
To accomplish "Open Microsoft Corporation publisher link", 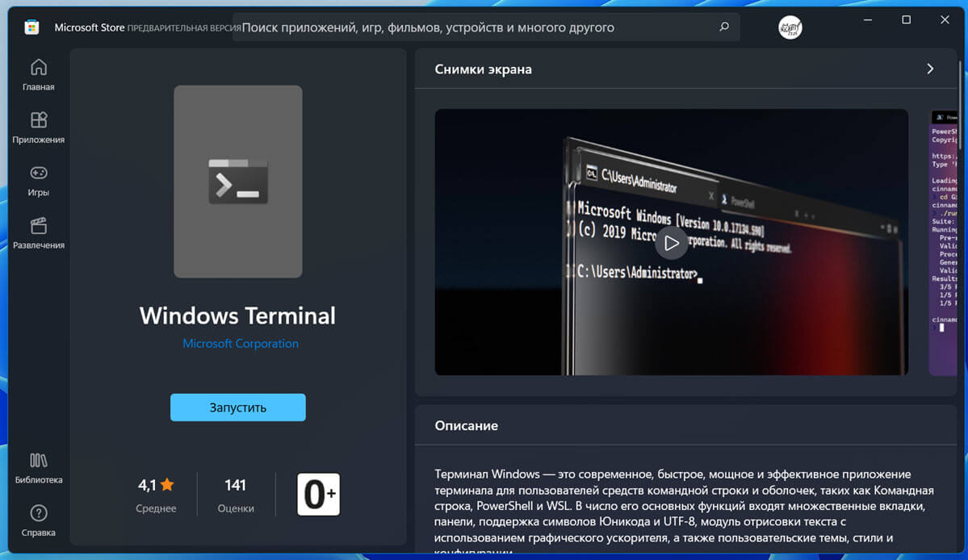I will point(240,344).
